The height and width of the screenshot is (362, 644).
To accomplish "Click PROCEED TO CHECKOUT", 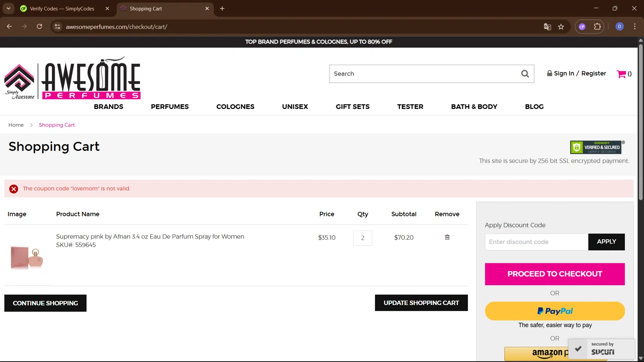I will point(555,274).
